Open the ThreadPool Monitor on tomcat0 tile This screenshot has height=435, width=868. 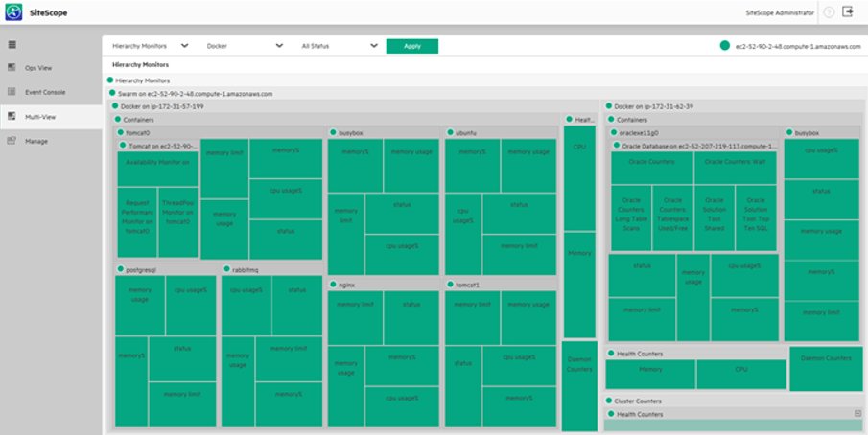177,222
